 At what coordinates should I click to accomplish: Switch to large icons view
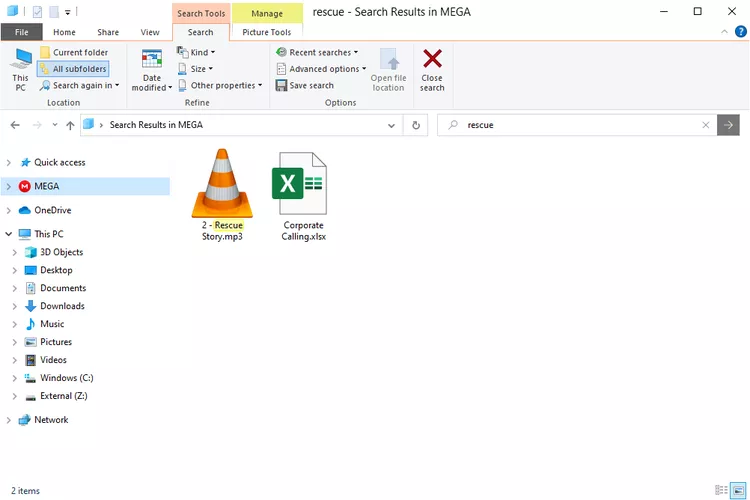(738, 490)
